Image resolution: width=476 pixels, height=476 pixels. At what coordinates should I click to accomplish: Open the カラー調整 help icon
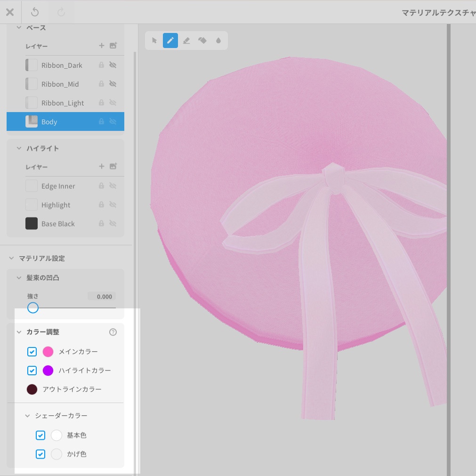[113, 332]
